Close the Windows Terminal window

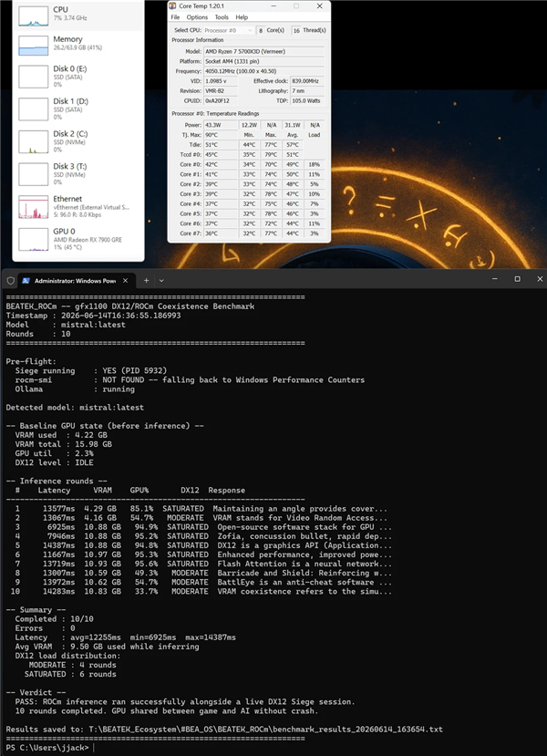(540, 279)
